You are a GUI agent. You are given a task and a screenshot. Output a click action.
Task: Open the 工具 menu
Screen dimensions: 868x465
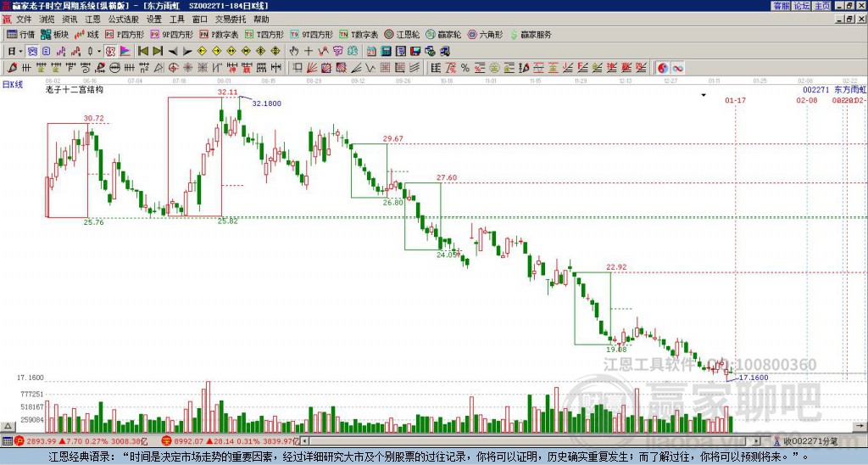(x=176, y=20)
